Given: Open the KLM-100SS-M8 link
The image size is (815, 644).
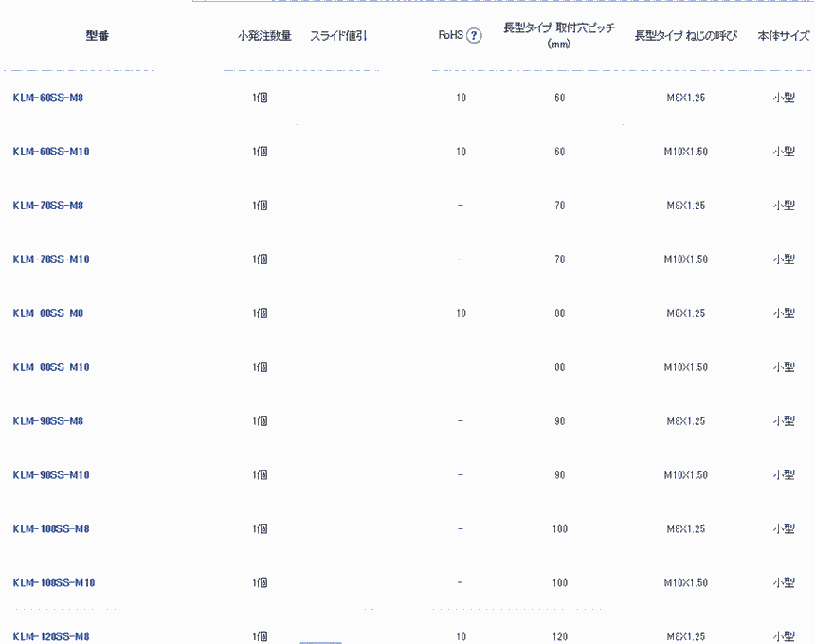Looking at the screenshot, I should click(51, 529).
